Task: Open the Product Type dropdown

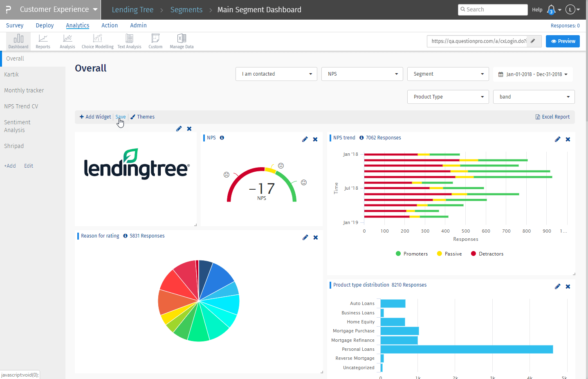Action: click(x=448, y=97)
